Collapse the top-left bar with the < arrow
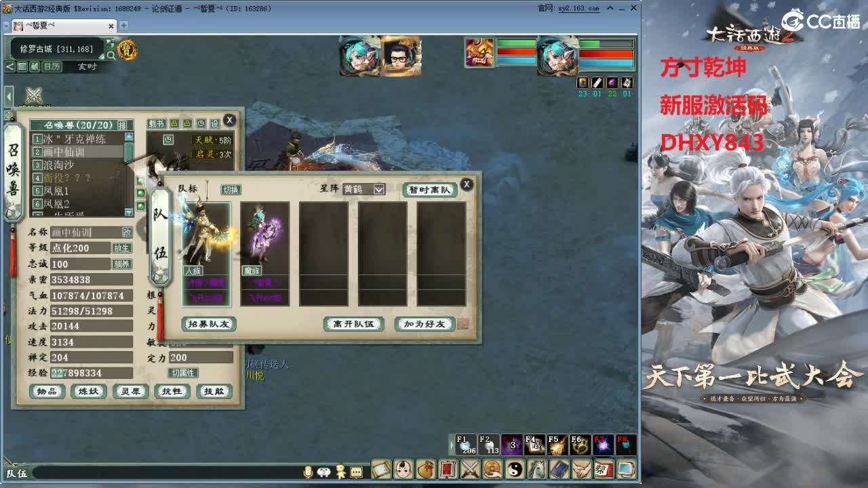The image size is (868, 488). [x=9, y=66]
